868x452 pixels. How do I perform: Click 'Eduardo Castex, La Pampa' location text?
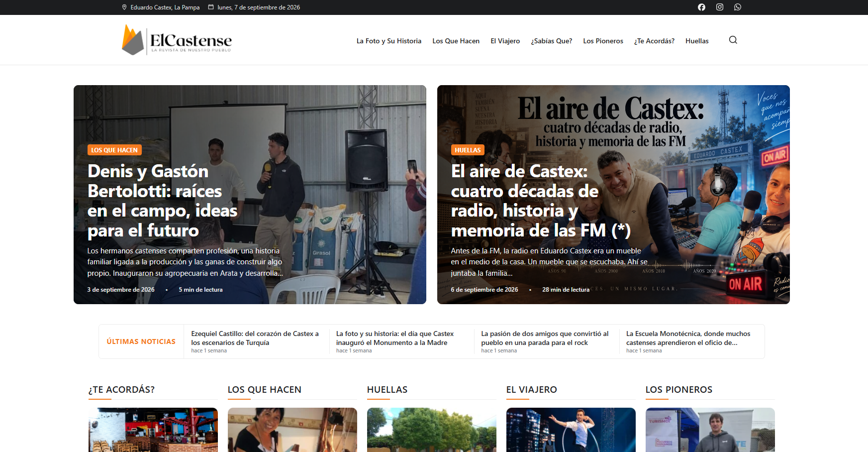point(165,7)
